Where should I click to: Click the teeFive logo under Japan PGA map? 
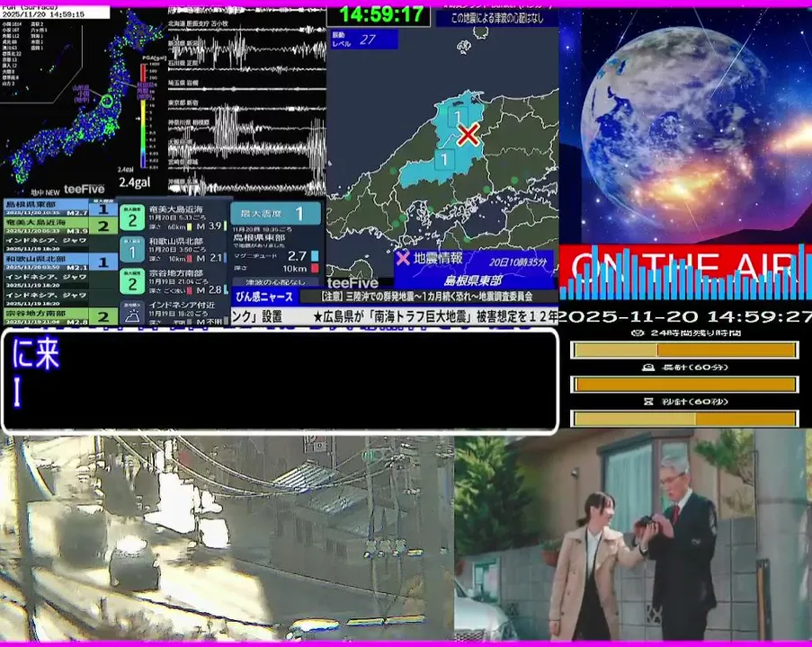pos(84,190)
